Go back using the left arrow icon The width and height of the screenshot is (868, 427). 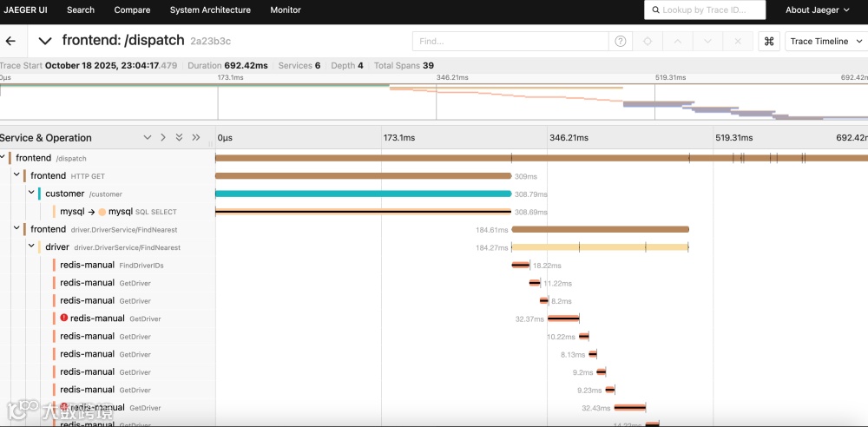[x=10, y=41]
